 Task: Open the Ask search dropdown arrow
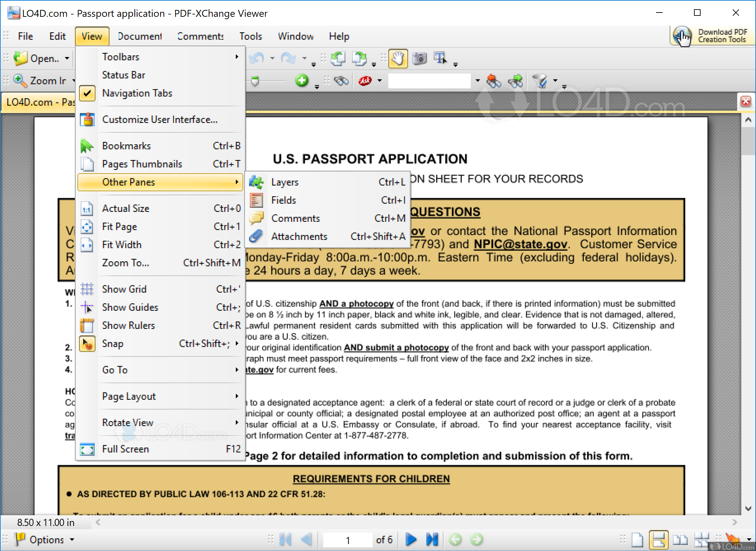380,80
